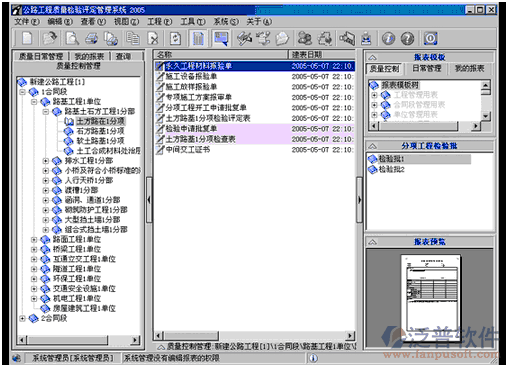Collapse the 1合同段 tree node

click(x=23, y=92)
